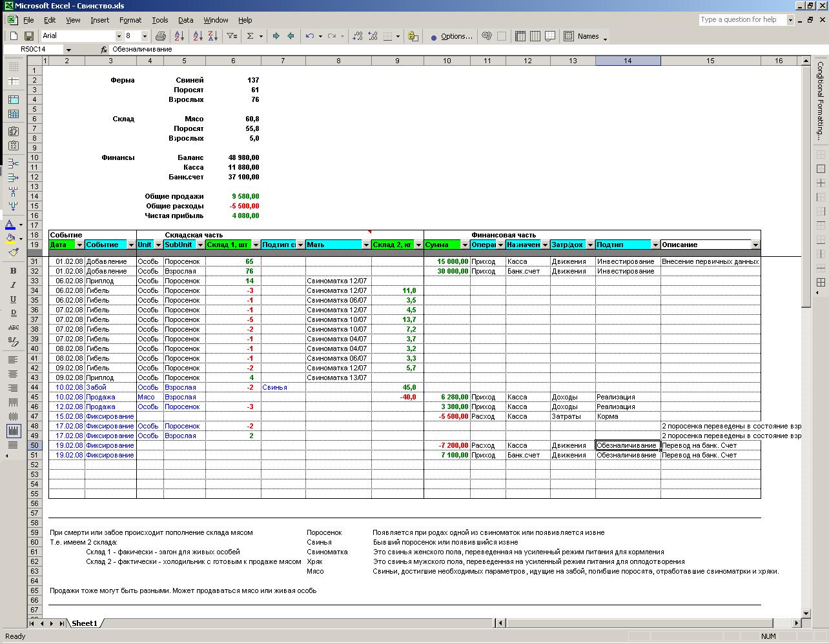
Task: Click the Save icon in the toolbar
Action: [x=28, y=37]
